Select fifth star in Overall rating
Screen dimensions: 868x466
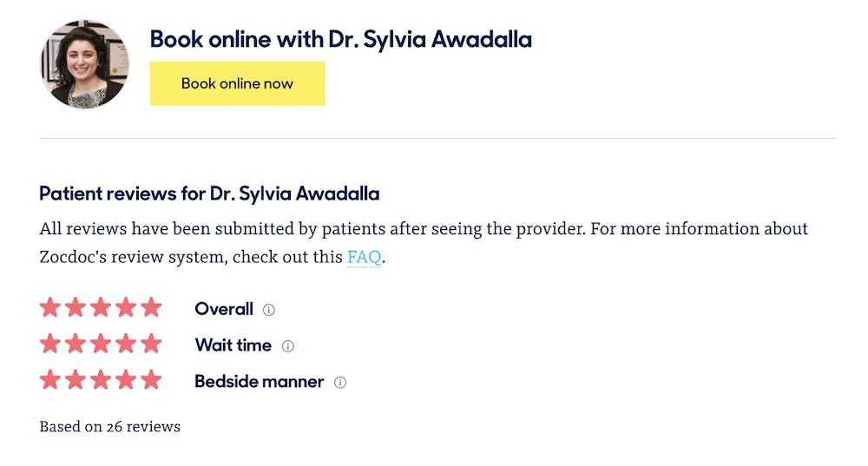click(151, 307)
